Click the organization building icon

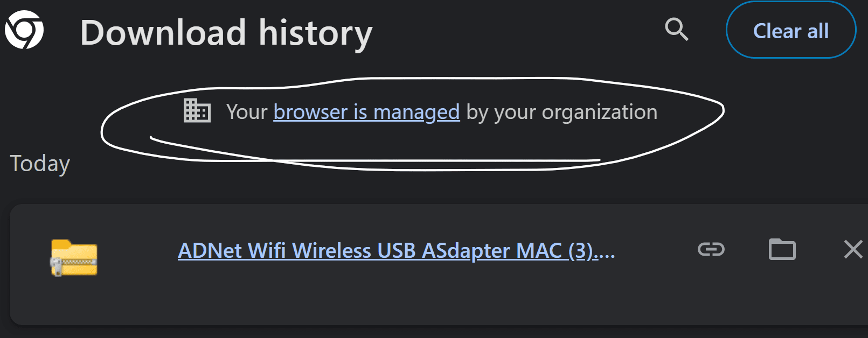[197, 112]
